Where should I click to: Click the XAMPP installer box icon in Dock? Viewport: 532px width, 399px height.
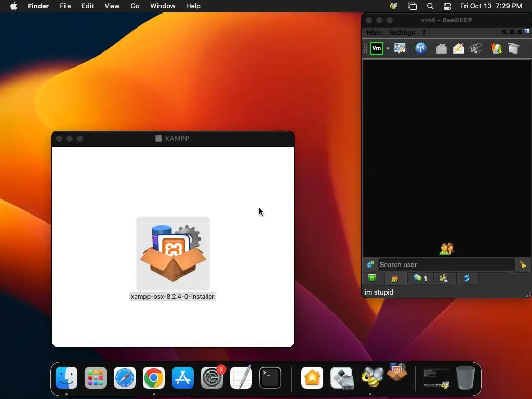[396, 372]
